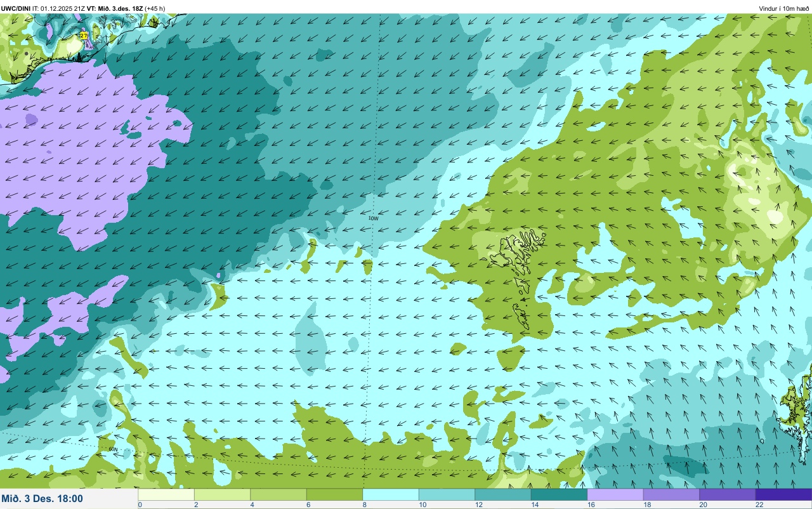812x509 pixels.
Task: Click the legend value '0'
Action: point(140,505)
